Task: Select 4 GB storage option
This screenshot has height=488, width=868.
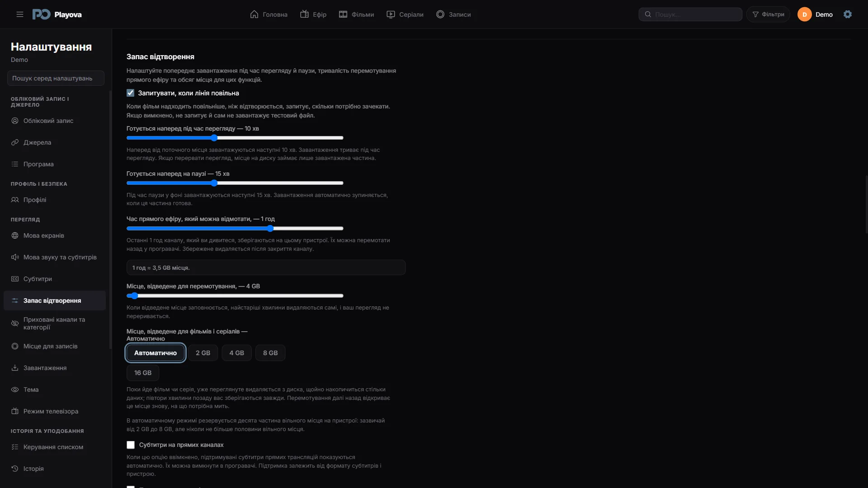Action: [236, 353]
